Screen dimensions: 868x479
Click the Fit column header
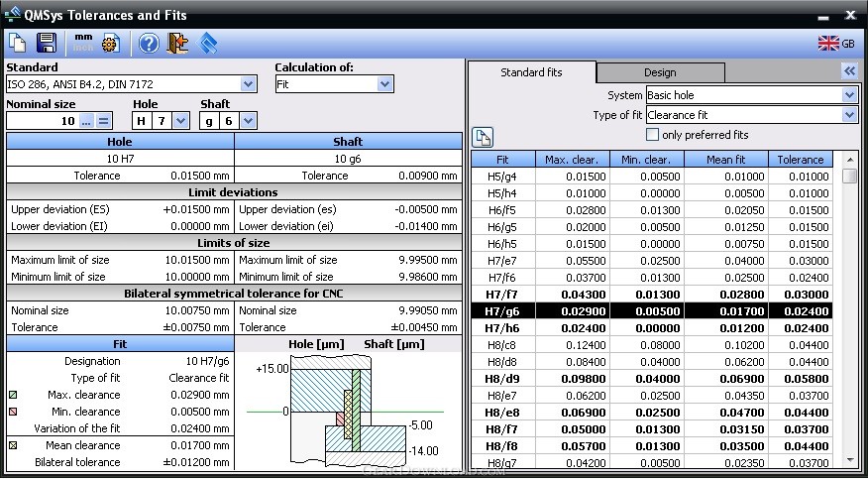(x=502, y=160)
